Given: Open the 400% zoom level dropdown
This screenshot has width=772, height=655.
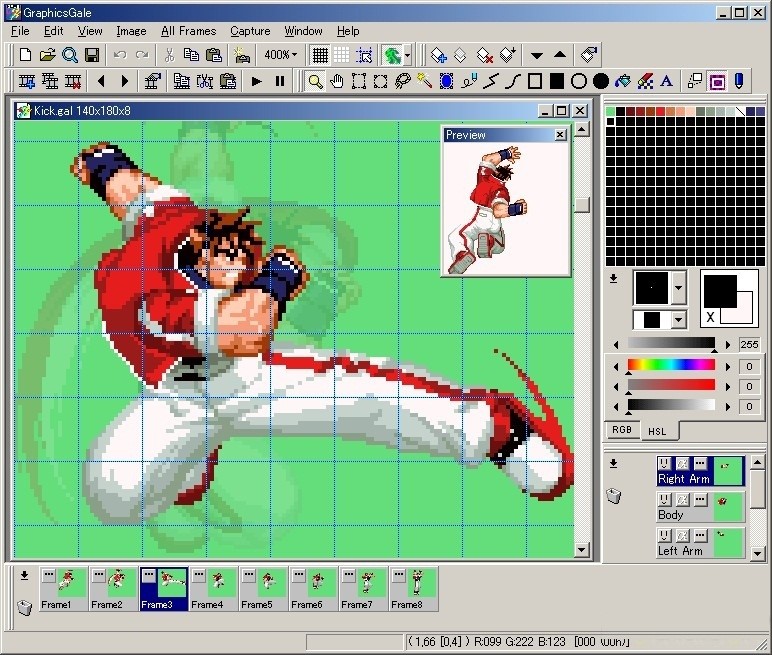Looking at the screenshot, I should tap(281, 55).
